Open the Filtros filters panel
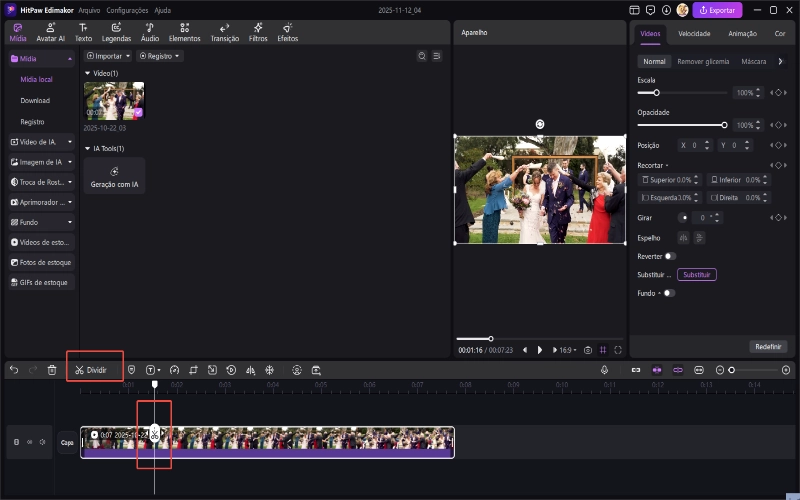This screenshot has height=500, width=800. [258, 32]
